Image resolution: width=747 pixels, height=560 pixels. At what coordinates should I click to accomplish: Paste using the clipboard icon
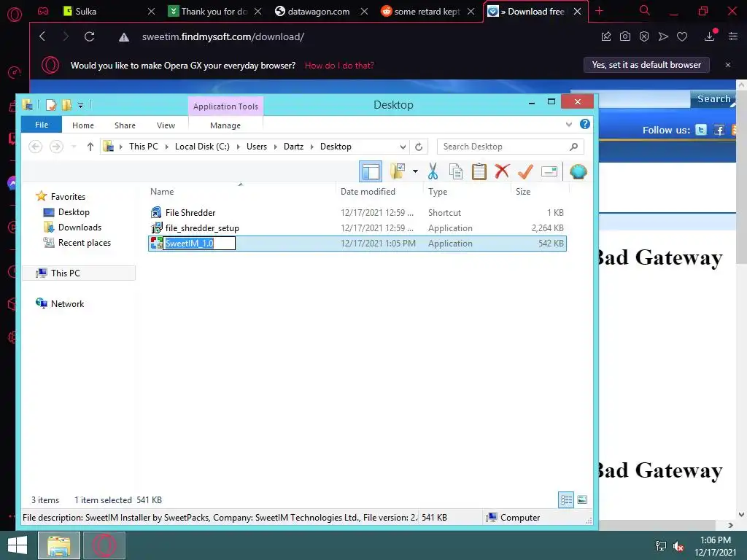point(479,171)
